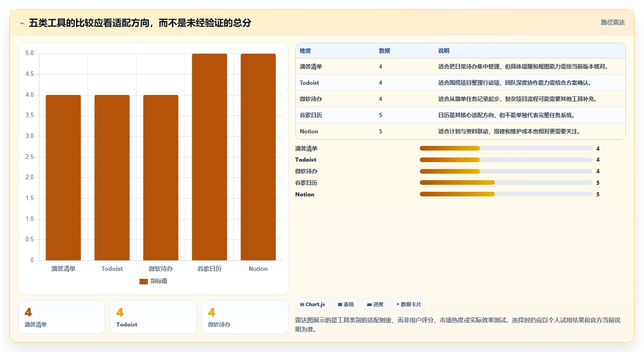Image resolution: width=644 pixels, height=352 pixels.
Task: Open the Todoist data card
Action: (153, 317)
